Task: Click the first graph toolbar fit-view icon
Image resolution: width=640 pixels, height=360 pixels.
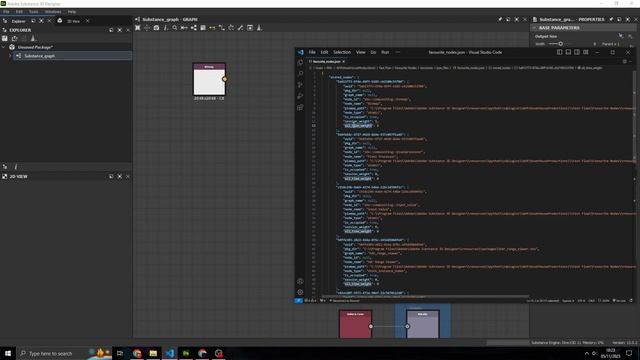Action: pos(138,28)
